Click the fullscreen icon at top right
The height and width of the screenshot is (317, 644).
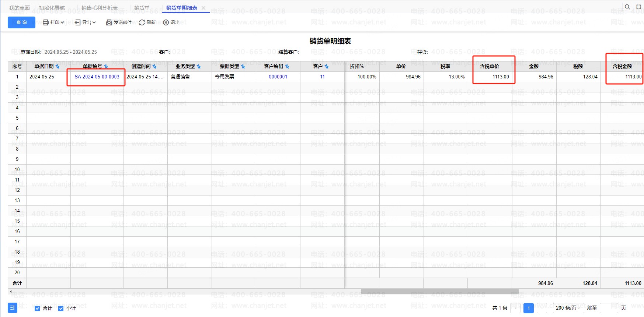coord(639,7)
